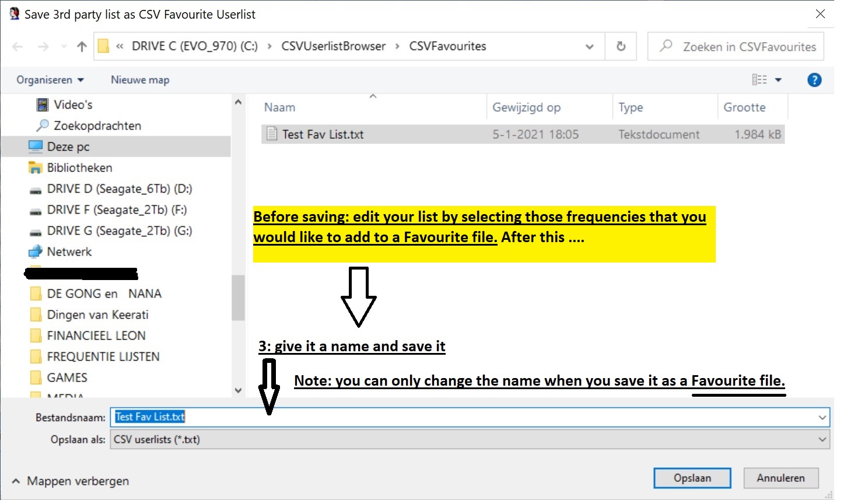The width and height of the screenshot is (868, 500).
Task: Sort by the Gewijzigd op column header
Action: [526, 107]
